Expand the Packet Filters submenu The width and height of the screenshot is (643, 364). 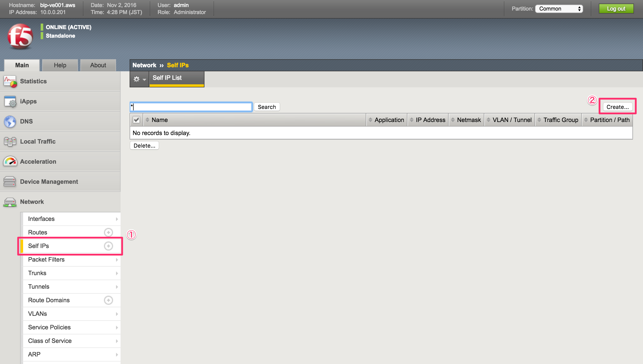click(x=117, y=260)
